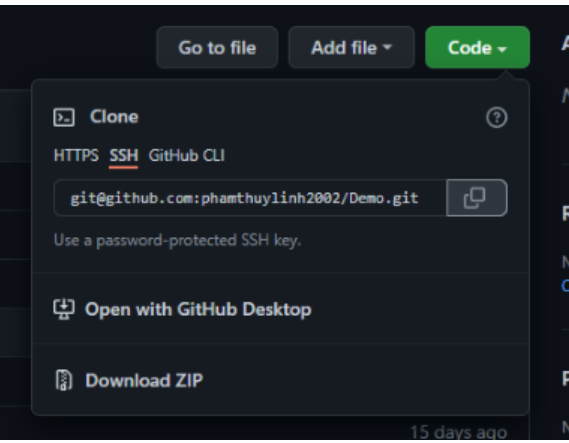Select the SSH clone tab
The width and height of the screenshot is (569, 443).
point(123,156)
